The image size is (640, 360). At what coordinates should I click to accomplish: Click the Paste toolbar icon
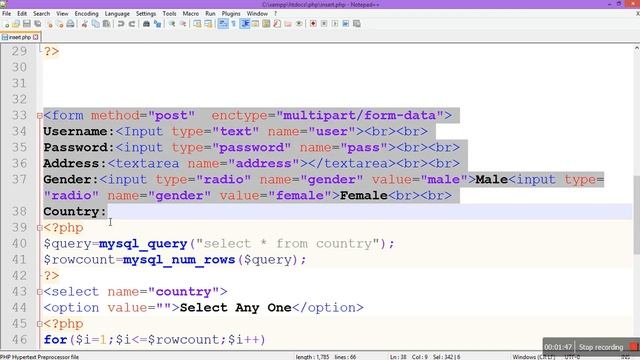coord(106,24)
